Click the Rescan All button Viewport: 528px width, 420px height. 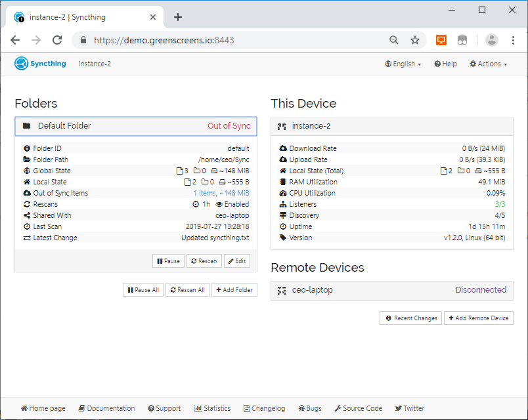pyautogui.click(x=188, y=290)
